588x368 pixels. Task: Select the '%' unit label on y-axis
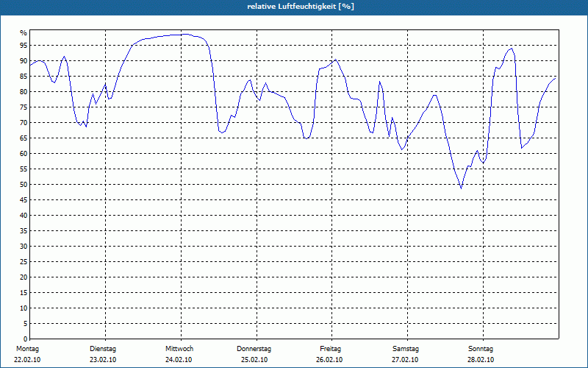24,33
